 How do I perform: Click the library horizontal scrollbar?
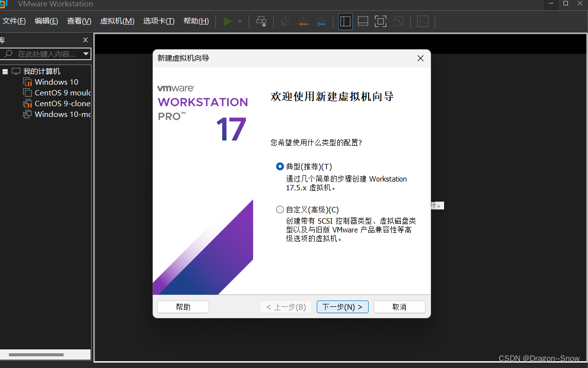point(36,354)
